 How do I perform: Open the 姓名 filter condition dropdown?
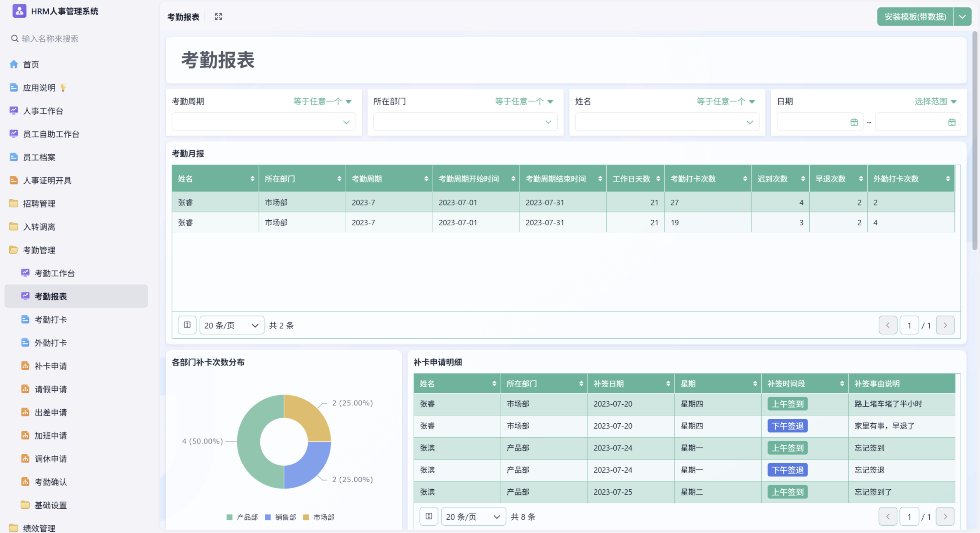pyautogui.click(x=726, y=101)
